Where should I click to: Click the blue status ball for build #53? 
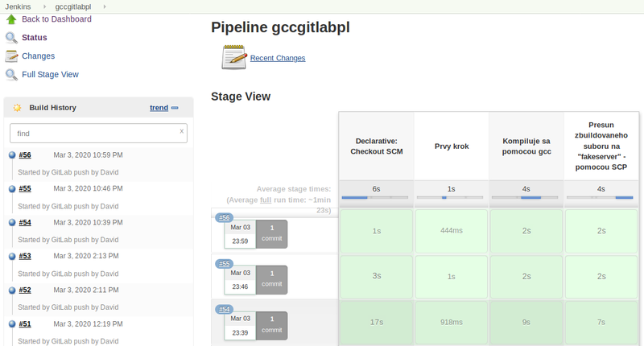click(x=12, y=256)
